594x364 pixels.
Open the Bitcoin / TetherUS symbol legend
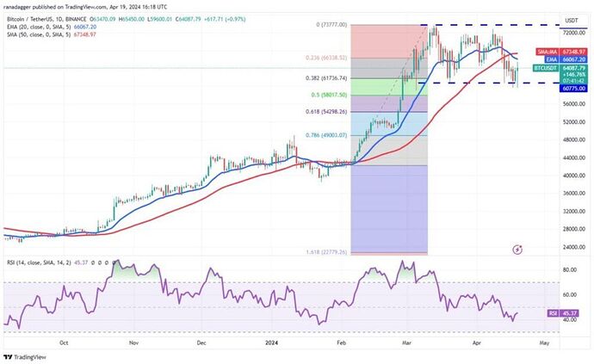(x=46, y=19)
